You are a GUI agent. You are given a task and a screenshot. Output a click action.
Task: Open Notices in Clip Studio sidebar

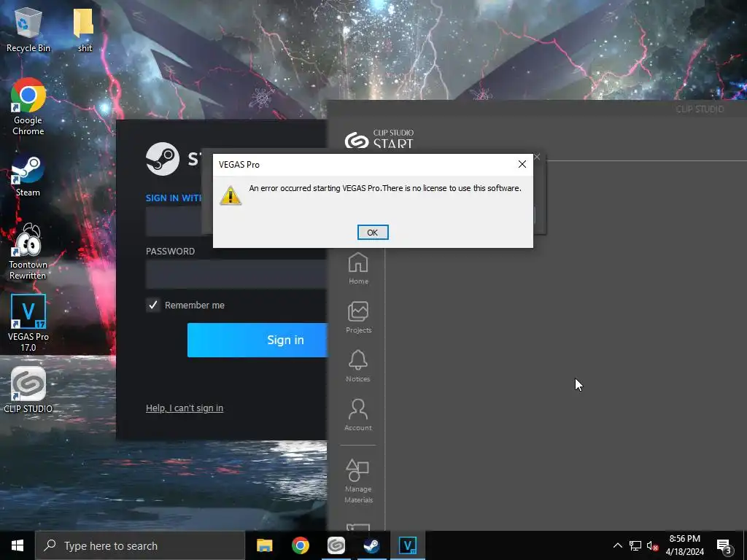pyautogui.click(x=358, y=367)
